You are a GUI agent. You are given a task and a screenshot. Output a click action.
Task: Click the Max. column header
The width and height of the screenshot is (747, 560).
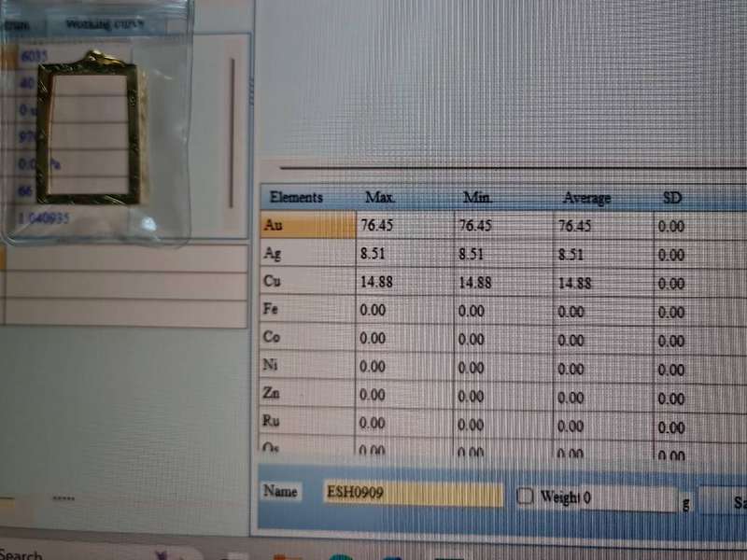(380, 198)
